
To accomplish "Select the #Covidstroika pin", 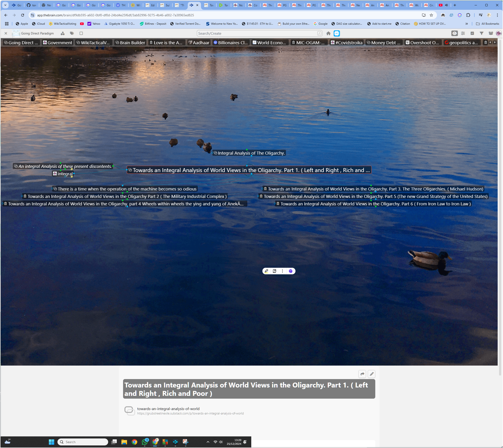I will click(x=346, y=43).
